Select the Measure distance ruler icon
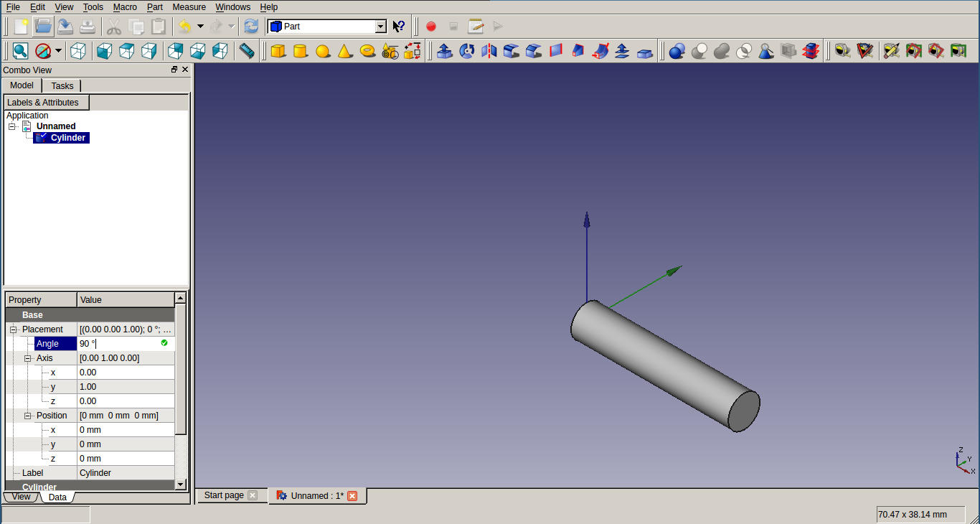This screenshot has height=524, width=980. pyautogui.click(x=247, y=51)
